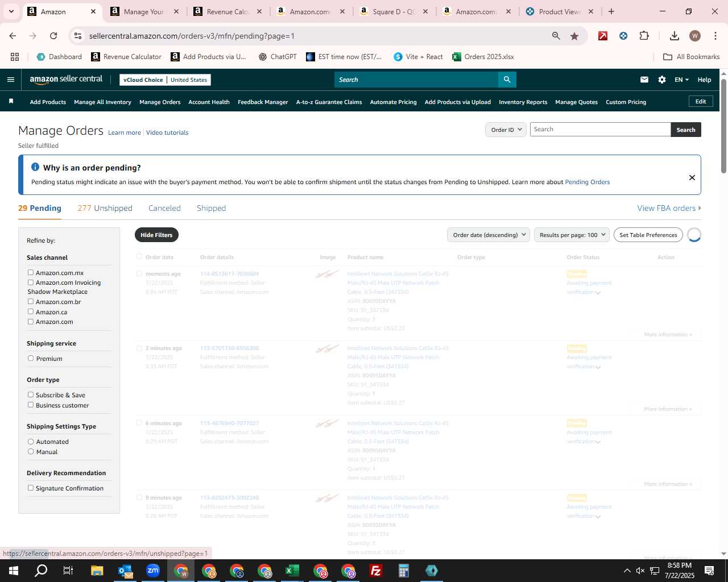This screenshot has height=582, width=728.
Task: Switch to the 277 Unshipped tab
Action: tap(105, 208)
